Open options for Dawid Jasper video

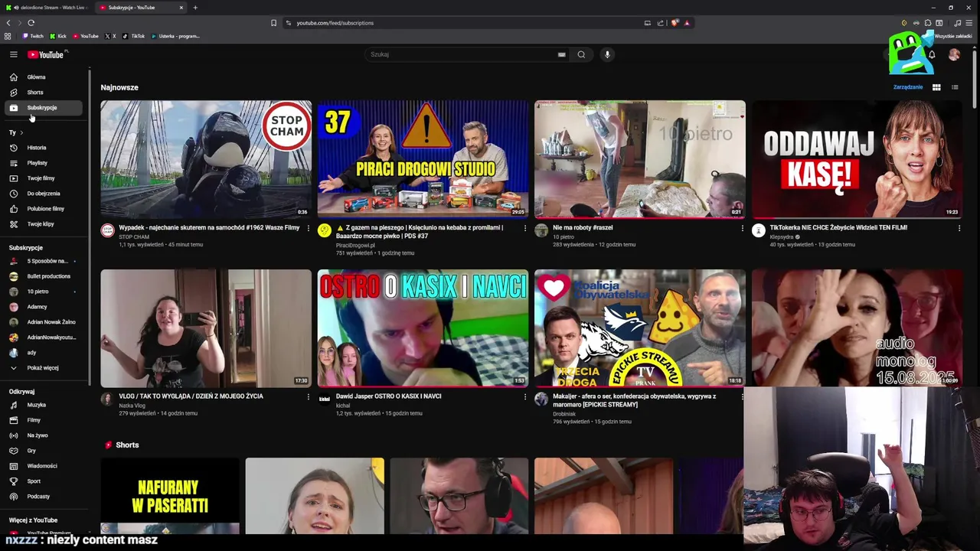tap(525, 396)
